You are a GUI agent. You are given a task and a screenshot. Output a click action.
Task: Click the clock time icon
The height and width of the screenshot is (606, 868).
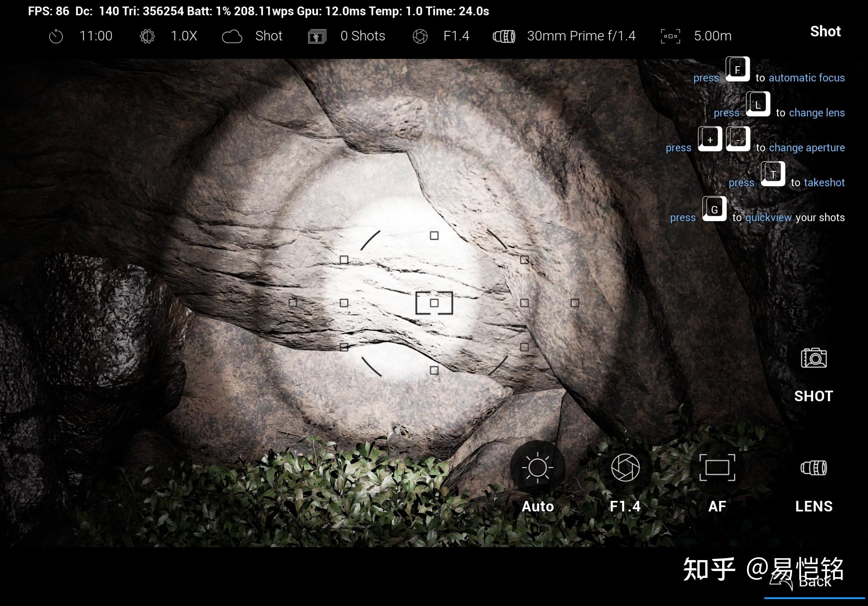56,37
